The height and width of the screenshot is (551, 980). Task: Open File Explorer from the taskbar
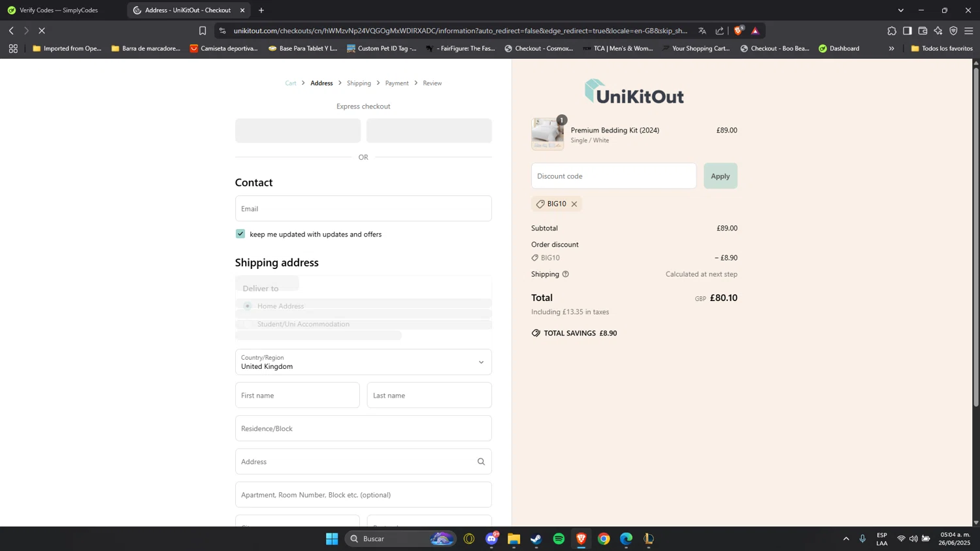(x=514, y=539)
